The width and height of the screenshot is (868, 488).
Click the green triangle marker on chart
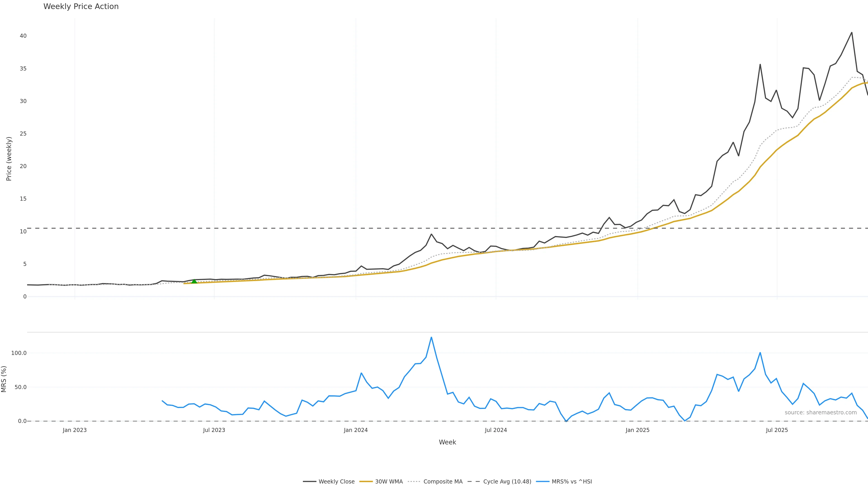[x=194, y=281]
